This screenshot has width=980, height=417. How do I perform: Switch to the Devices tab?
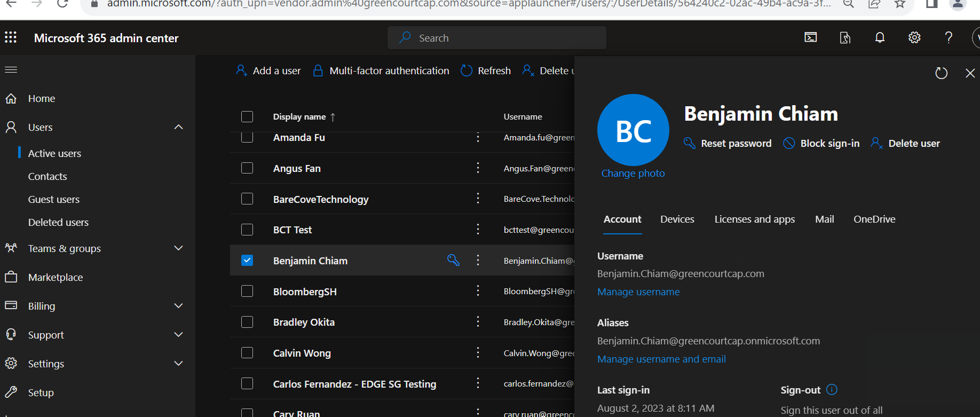pos(677,219)
